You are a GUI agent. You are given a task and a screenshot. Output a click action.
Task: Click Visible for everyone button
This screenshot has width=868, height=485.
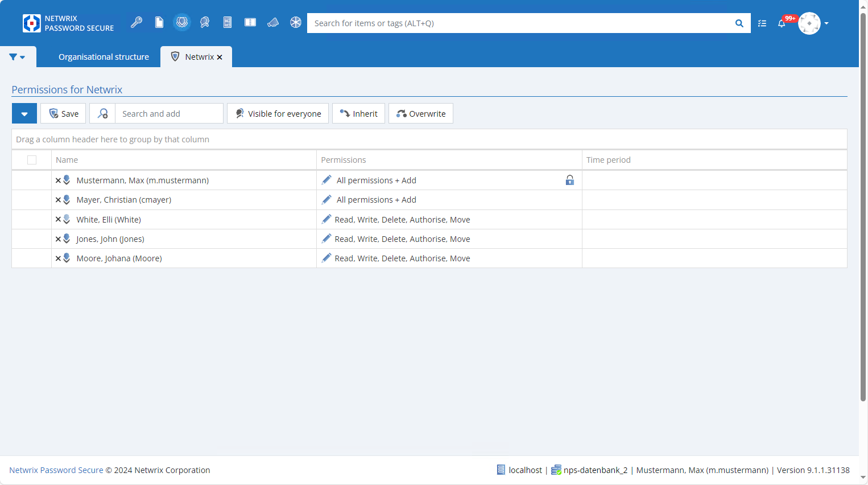click(x=278, y=113)
